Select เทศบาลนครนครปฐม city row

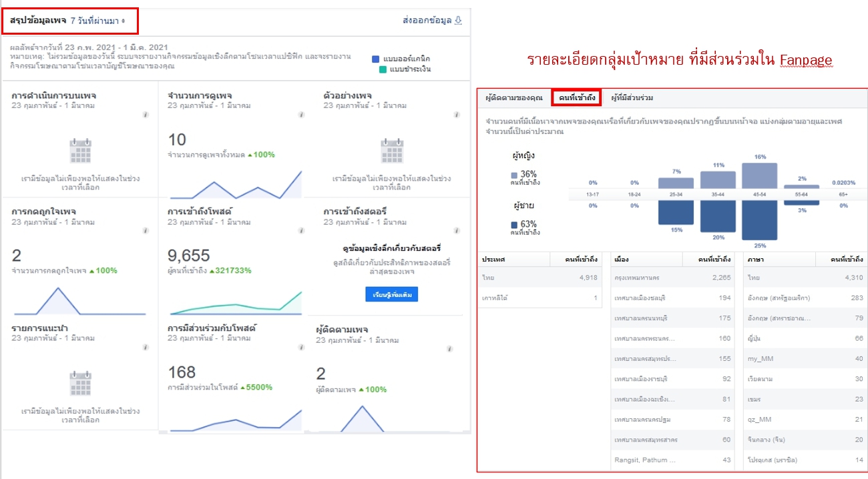pos(672,420)
